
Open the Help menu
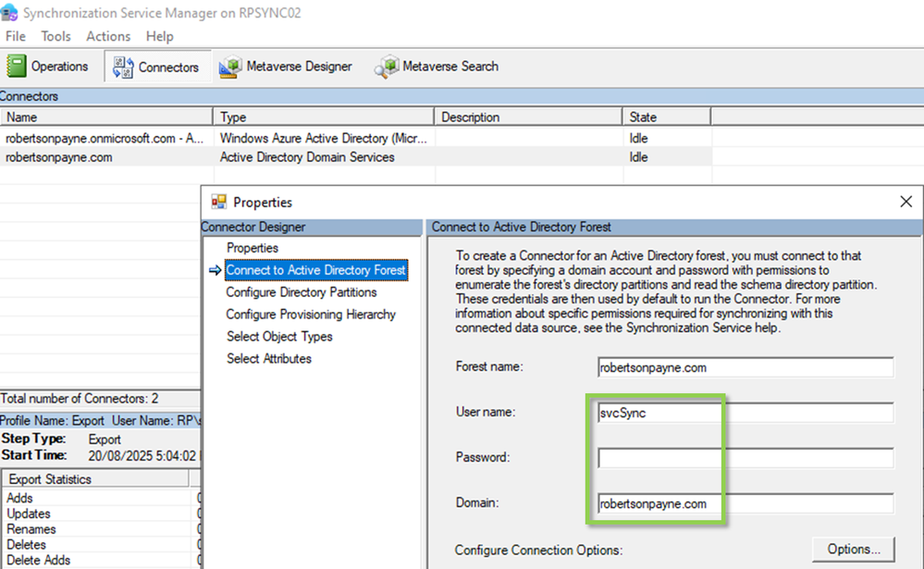[x=160, y=37]
